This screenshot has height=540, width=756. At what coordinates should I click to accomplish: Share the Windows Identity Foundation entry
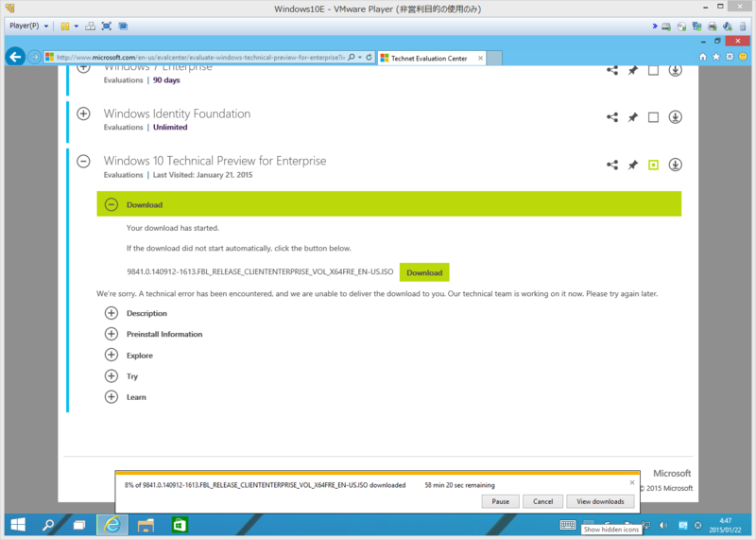(612, 117)
